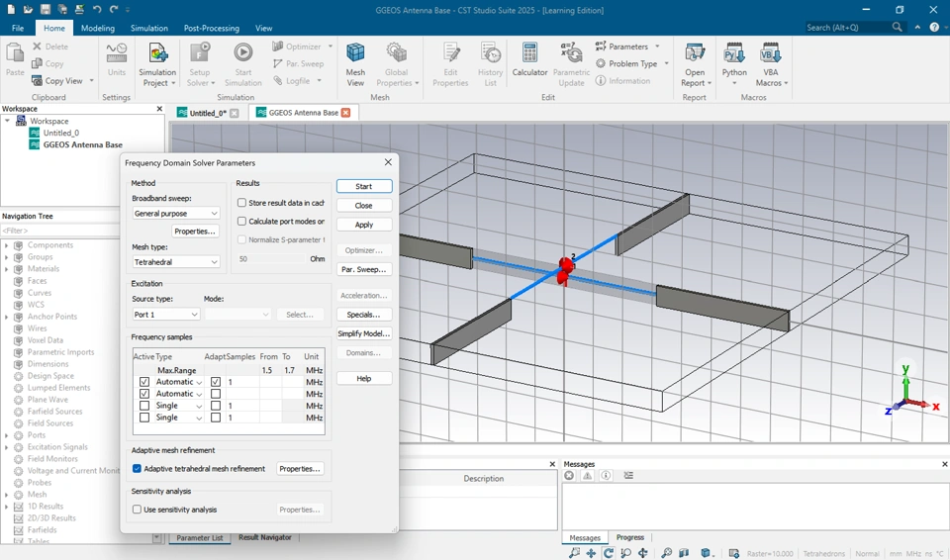Open Broadband sweep Properties... button
The width and height of the screenshot is (950, 560).
pos(195,231)
